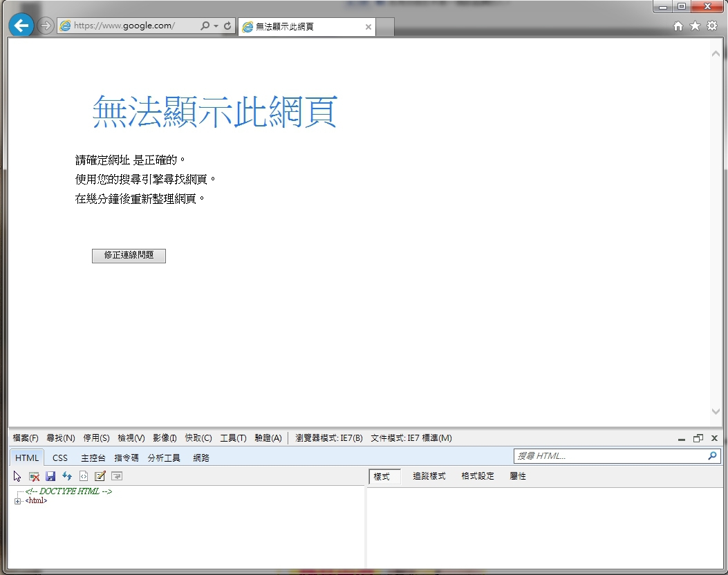Click the Refresh icon in address bar
This screenshot has height=575, width=728.
point(227,26)
